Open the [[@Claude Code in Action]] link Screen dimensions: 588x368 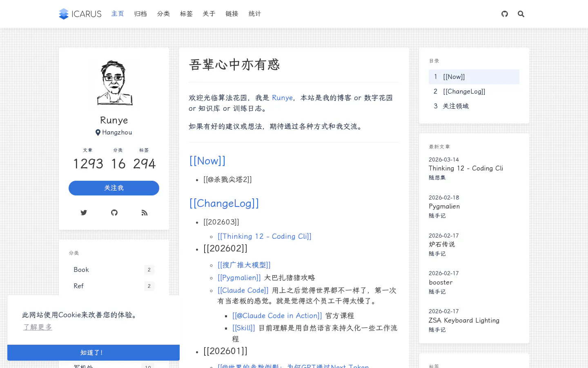[x=277, y=316]
